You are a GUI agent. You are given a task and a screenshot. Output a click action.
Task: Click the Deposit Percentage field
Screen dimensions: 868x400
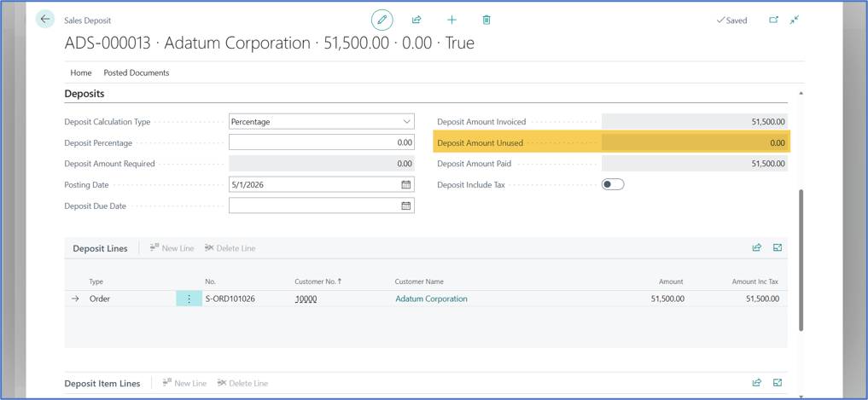[321, 142]
